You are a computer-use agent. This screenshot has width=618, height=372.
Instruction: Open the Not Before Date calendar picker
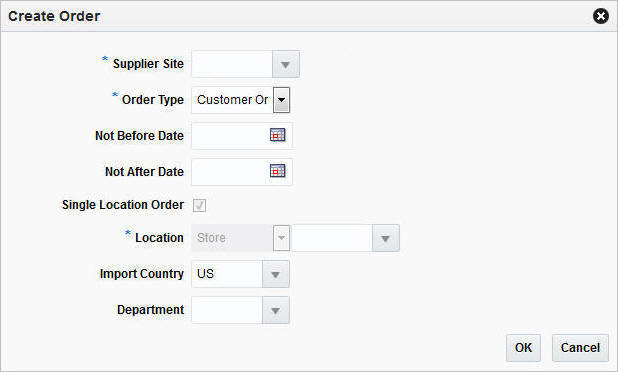click(x=277, y=135)
